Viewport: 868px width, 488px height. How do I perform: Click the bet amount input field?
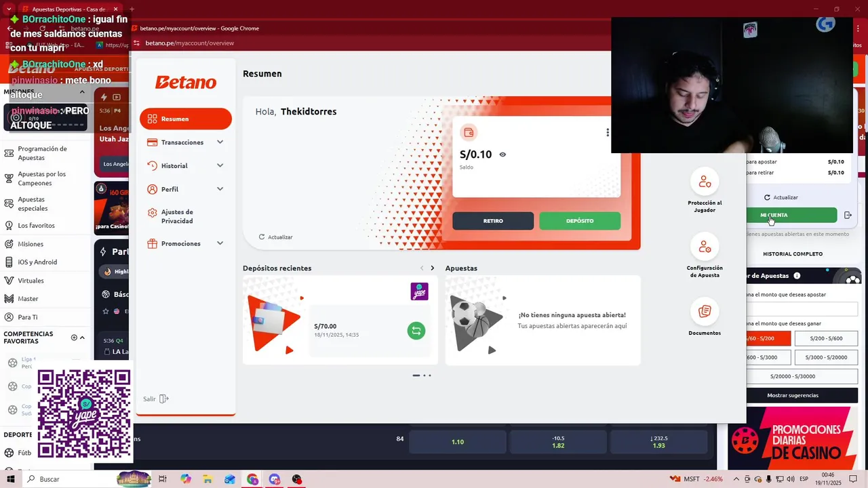(802, 310)
